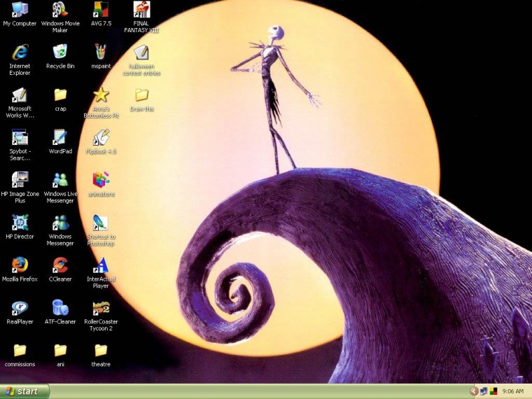The image size is (532, 399).
Task: Click the 9:06 AM taskbar clock
Action: coord(512,391)
